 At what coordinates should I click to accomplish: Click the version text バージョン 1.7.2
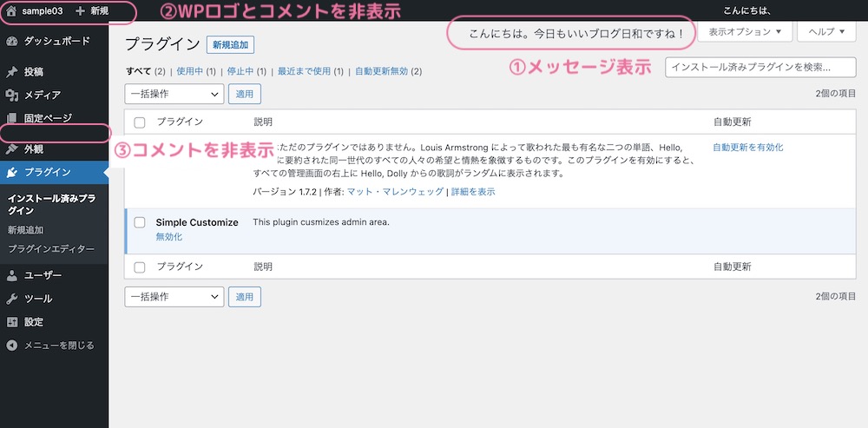(x=285, y=192)
